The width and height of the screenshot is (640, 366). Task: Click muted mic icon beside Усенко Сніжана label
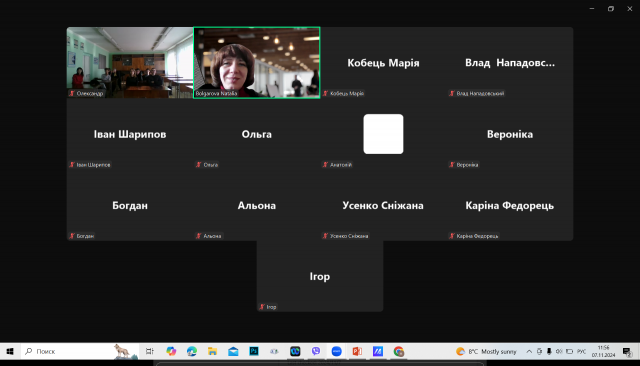tap(325, 236)
